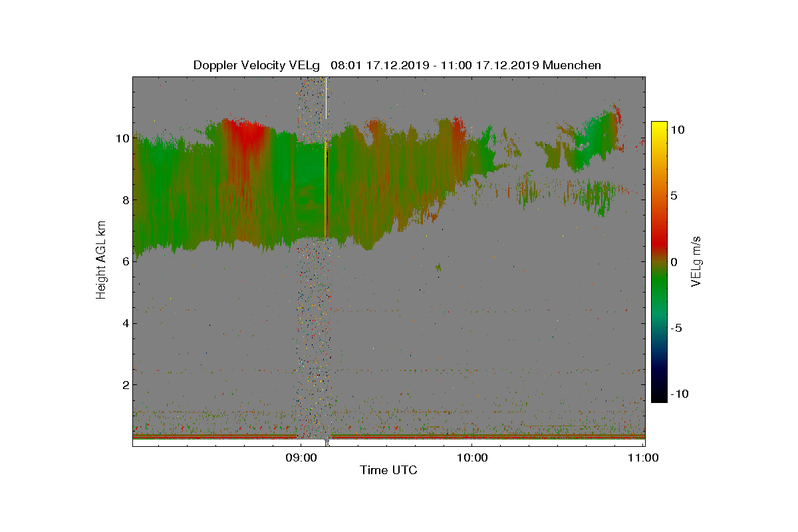
Task: Click the '09:00' time axis label
Action: (300, 458)
